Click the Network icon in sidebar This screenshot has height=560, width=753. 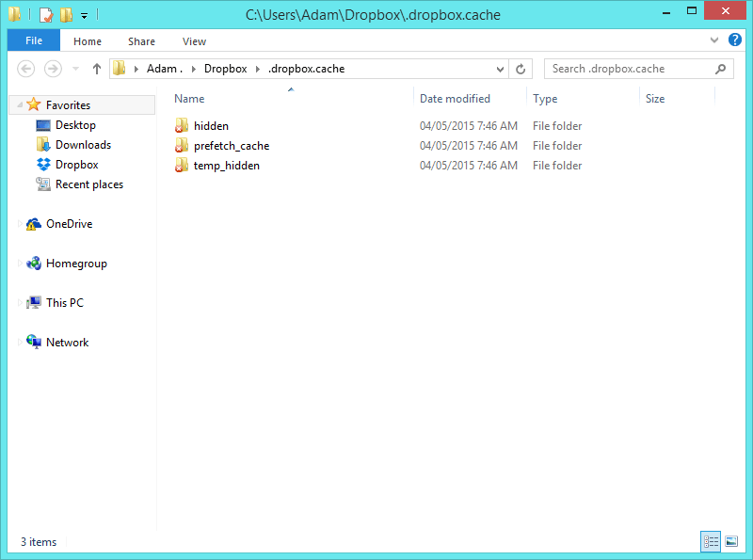click(x=34, y=342)
